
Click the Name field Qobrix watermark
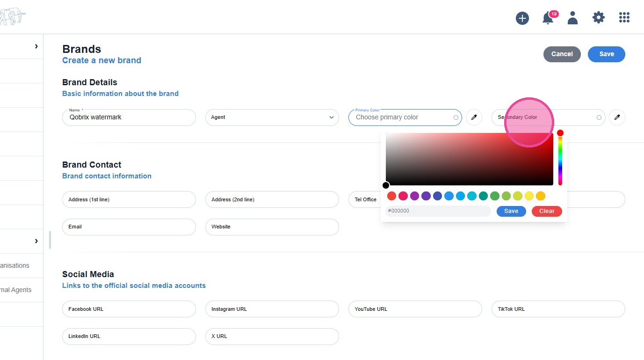pos(129,118)
